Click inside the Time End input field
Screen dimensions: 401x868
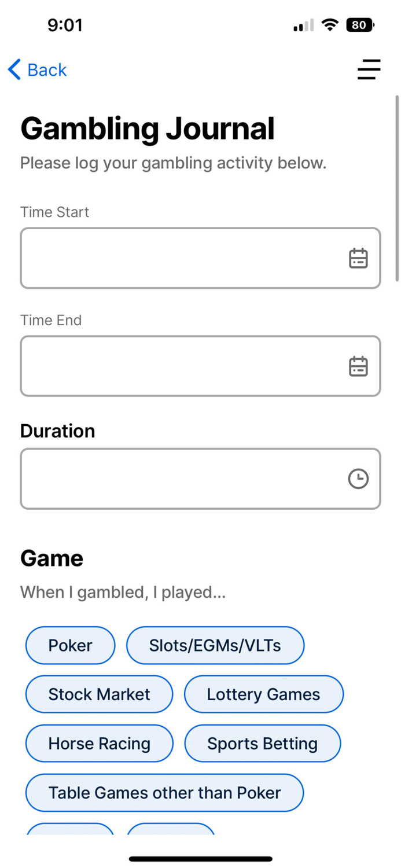174,366
